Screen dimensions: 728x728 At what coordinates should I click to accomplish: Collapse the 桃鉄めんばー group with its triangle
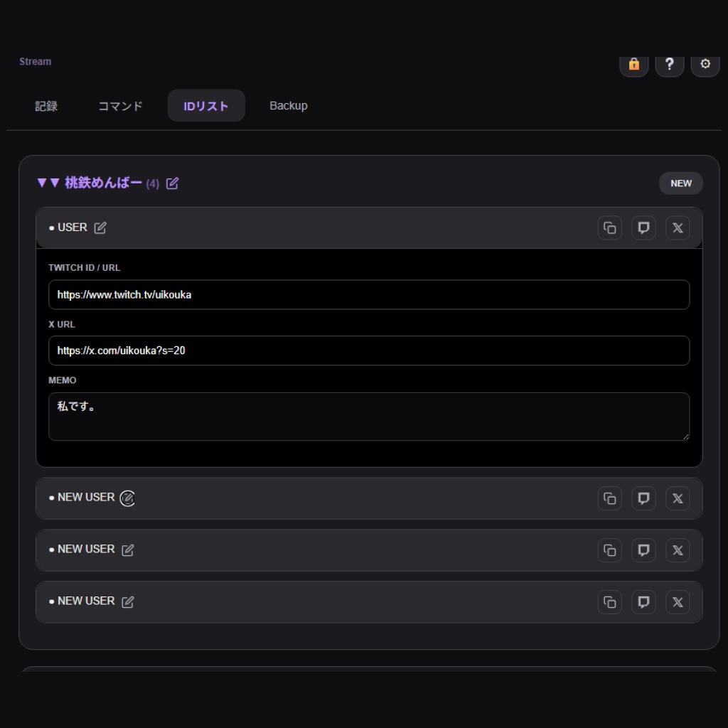[42, 183]
